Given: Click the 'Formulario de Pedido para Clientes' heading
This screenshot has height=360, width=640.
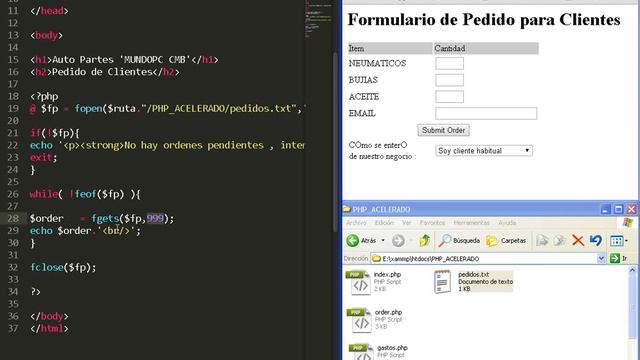Looking at the screenshot, I should [484, 20].
